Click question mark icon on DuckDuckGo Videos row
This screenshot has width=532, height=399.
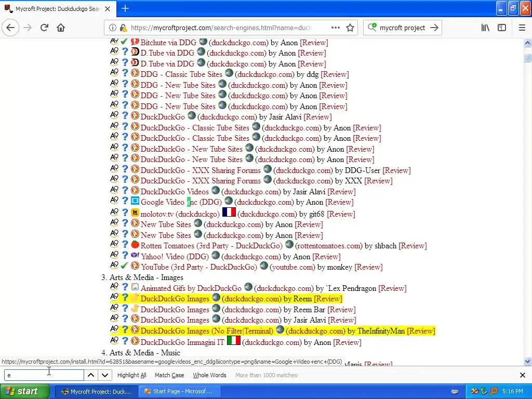125,190
